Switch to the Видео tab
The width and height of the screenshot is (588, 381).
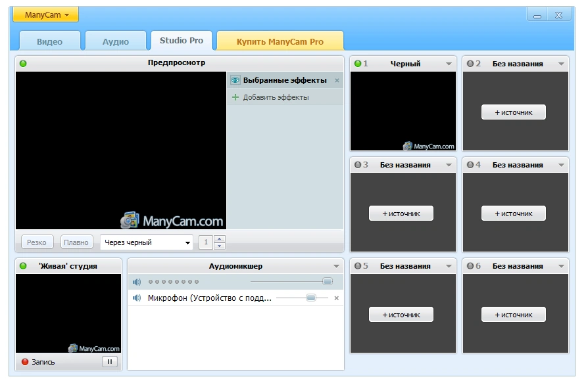tap(49, 41)
